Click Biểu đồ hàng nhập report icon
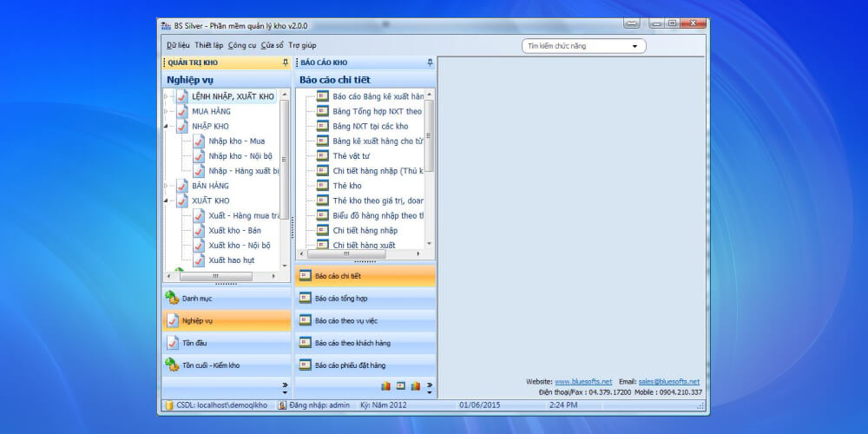Screen dimensions: 868x434 click(323, 215)
